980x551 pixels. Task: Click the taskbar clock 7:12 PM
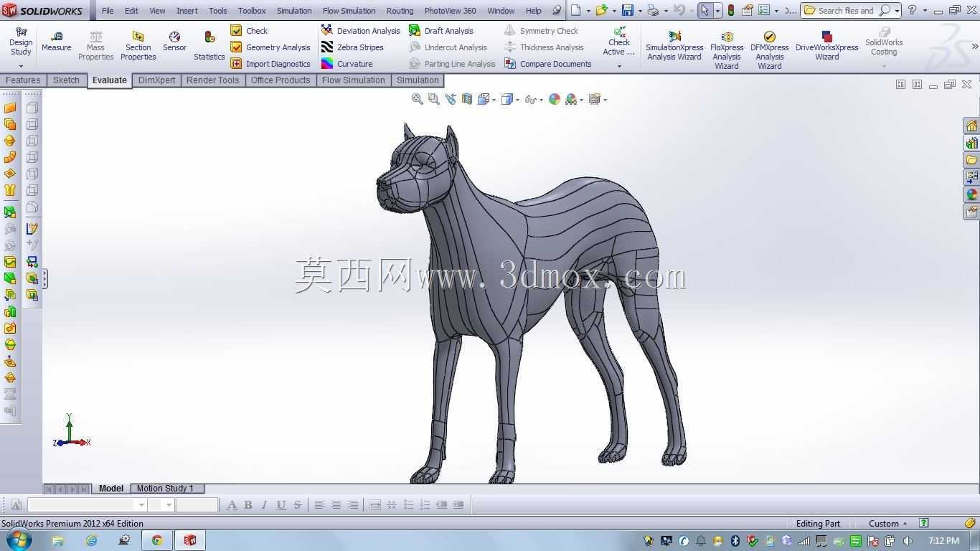[943, 540]
